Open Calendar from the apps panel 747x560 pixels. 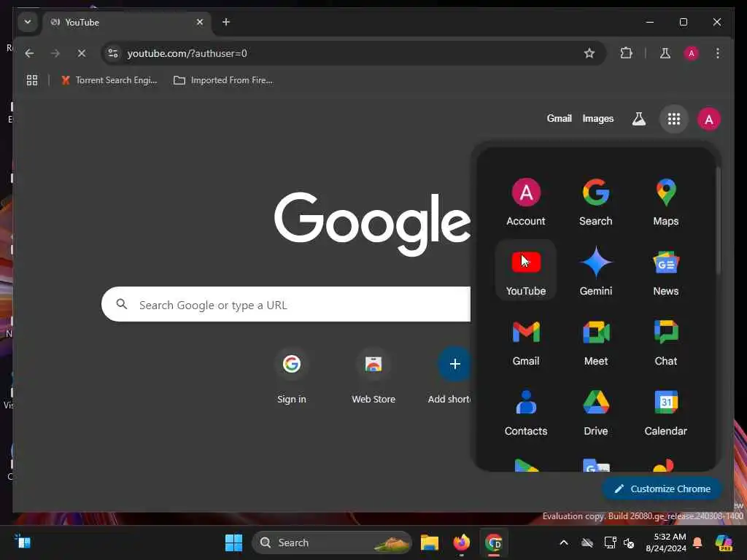click(665, 411)
